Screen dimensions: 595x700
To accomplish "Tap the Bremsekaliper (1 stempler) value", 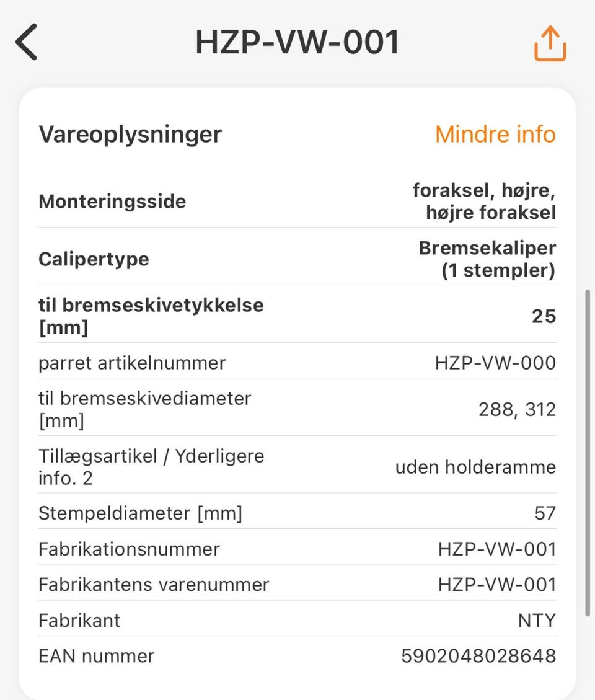I will point(487,259).
